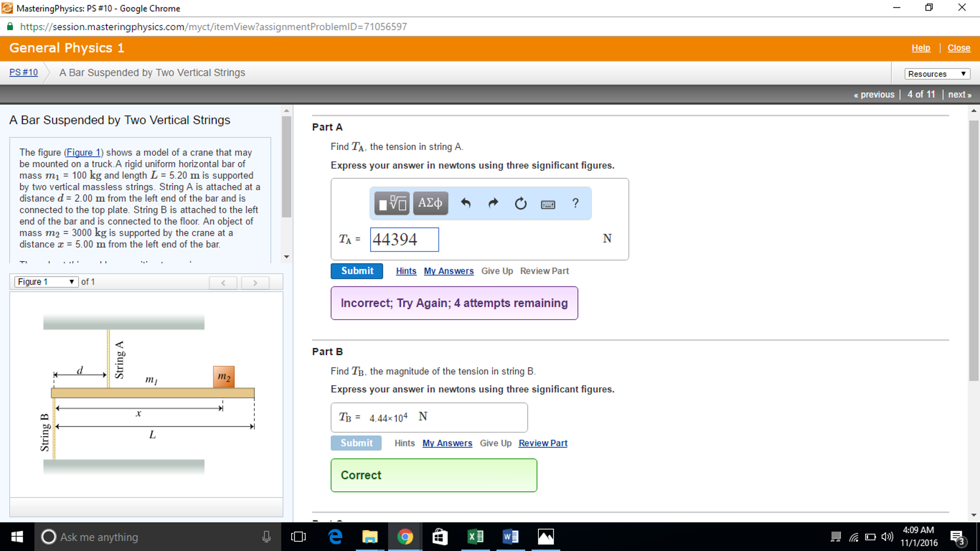This screenshot has width=980, height=551.
Task: Open the Figure 1 link in problem text
Action: coord(84,152)
